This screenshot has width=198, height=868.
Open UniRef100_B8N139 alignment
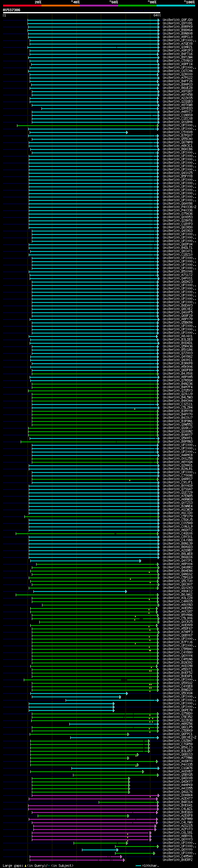pyautogui.click(x=178, y=543)
